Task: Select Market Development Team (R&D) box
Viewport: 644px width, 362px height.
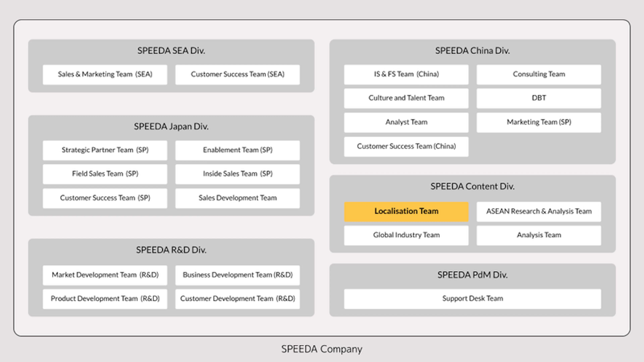Action: (x=105, y=275)
